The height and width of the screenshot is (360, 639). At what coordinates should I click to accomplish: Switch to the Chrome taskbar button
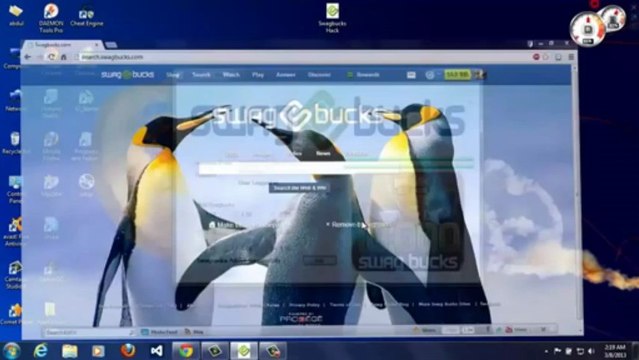186,351
